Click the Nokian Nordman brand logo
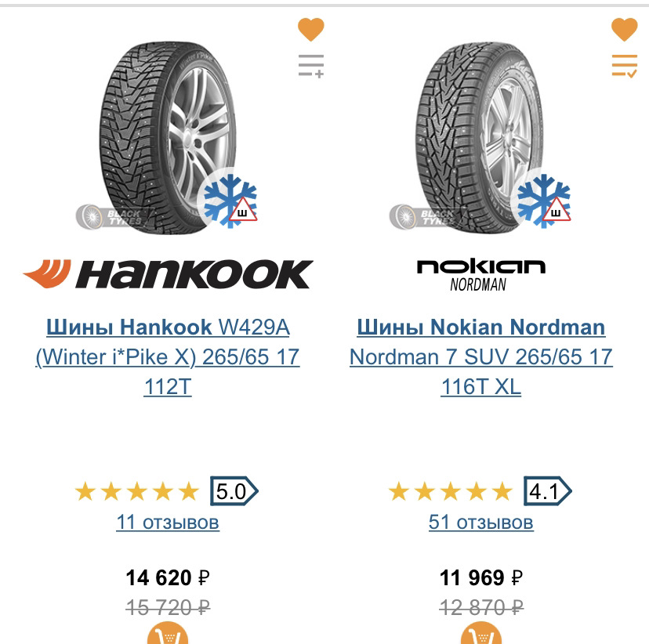The image size is (649, 644). point(480,274)
